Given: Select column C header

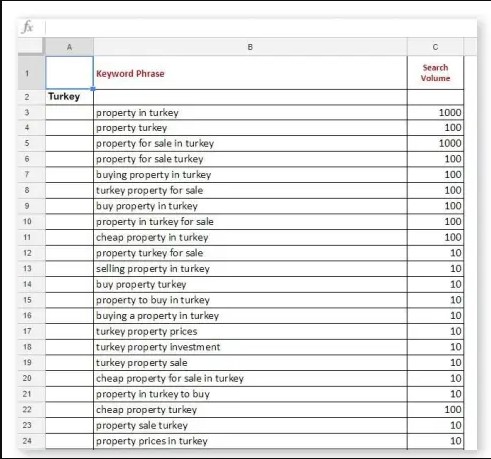Looking at the screenshot, I should [435, 47].
